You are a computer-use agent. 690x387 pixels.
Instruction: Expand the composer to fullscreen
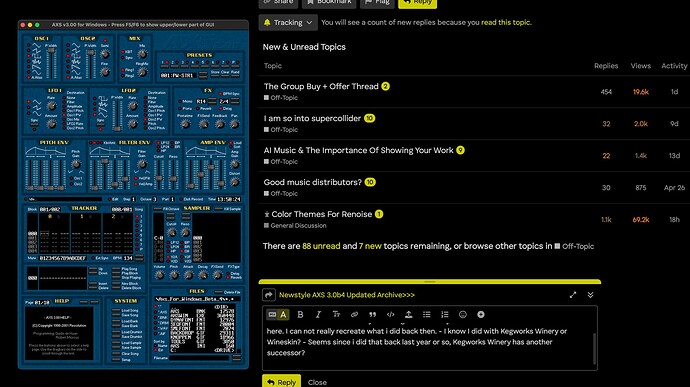tap(573, 295)
